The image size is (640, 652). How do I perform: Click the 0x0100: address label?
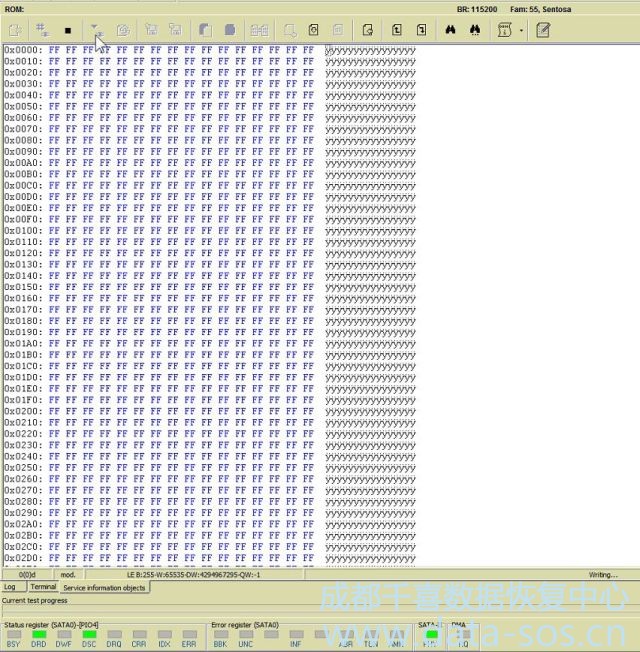pos(23,231)
